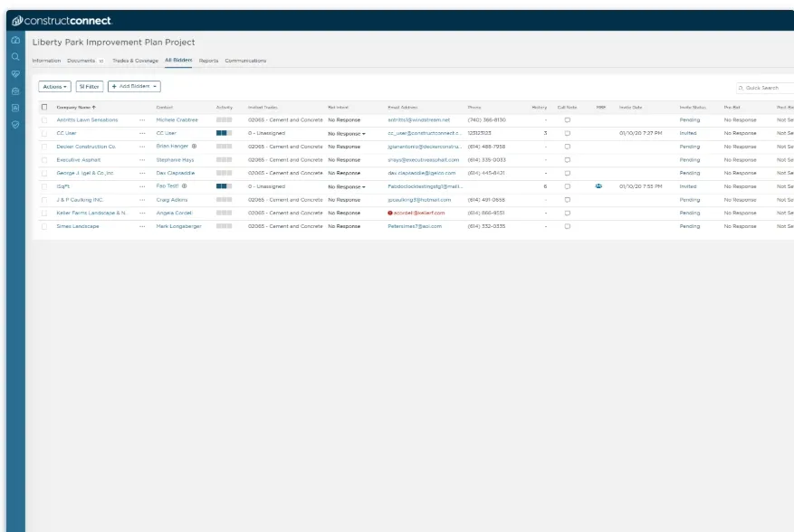Open the three-dot menu for CC User
Viewport: 794px width, 532px height.
pyautogui.click(x=142, y=133)
